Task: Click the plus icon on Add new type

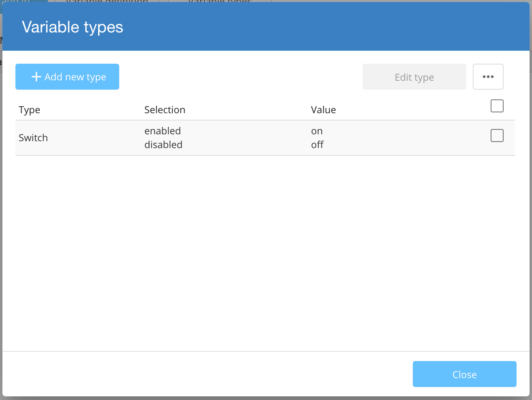Action: click(36, 77)
